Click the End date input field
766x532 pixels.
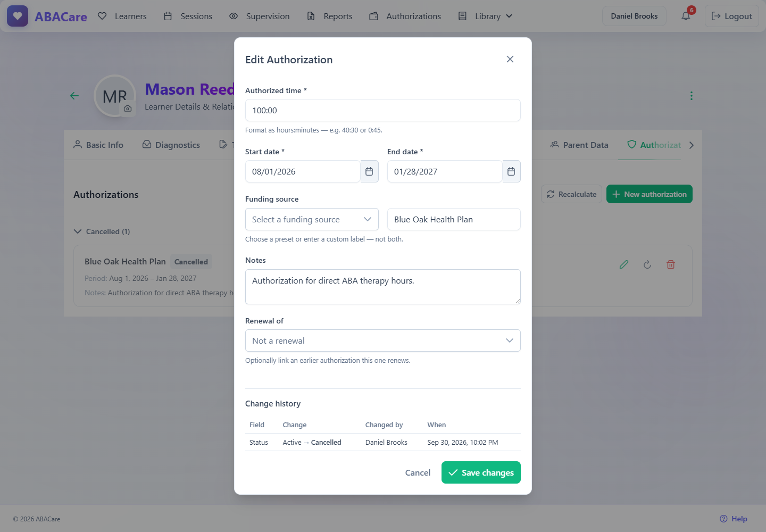tap(445, 171)
